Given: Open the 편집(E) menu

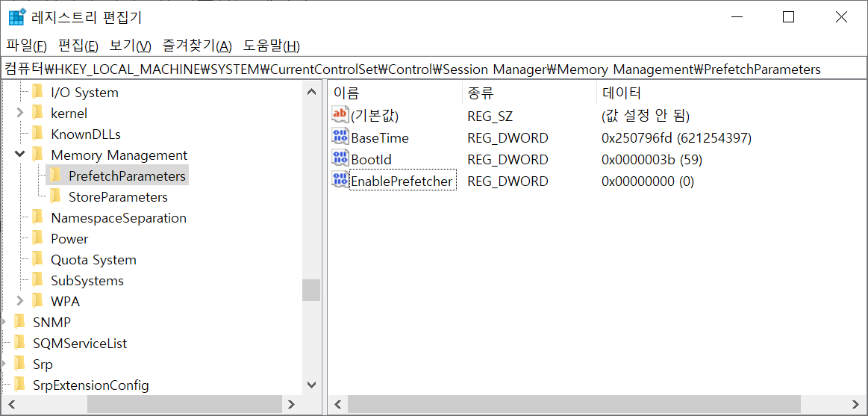Looking at the screenshot, I should click(x=78, y=46).
